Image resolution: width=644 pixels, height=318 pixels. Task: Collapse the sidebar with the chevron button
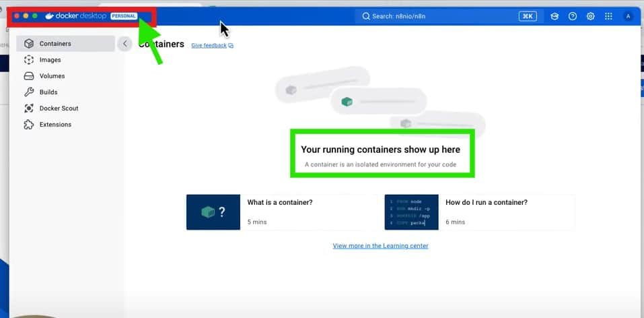125,44
